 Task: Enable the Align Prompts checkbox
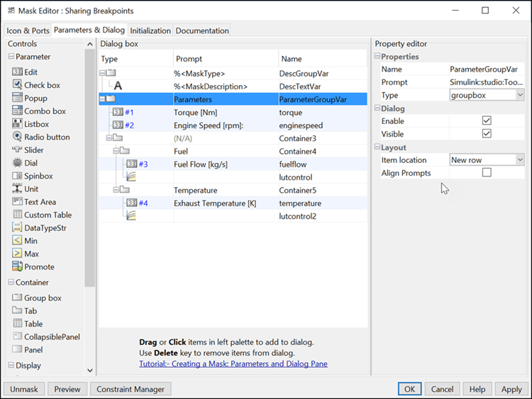coord(487,173)
